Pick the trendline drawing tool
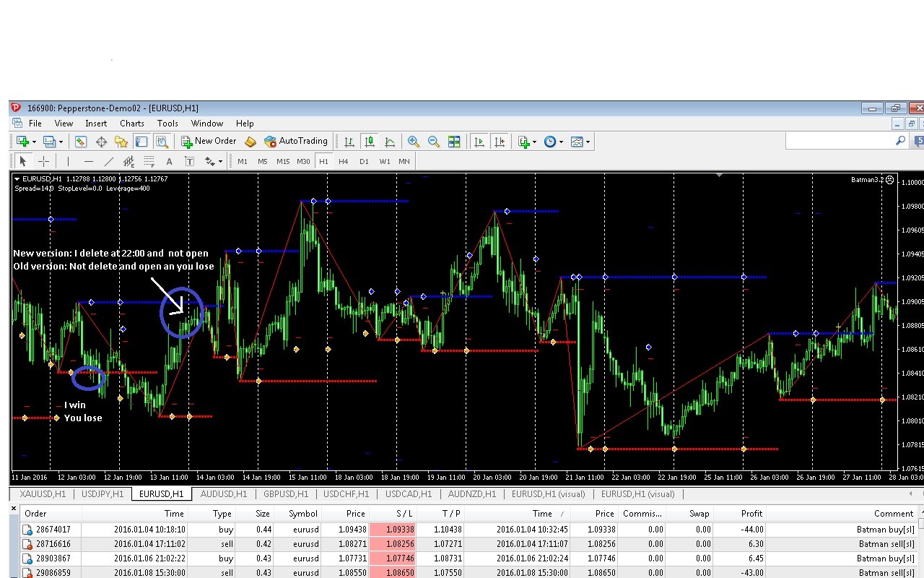 pos(109,161)
